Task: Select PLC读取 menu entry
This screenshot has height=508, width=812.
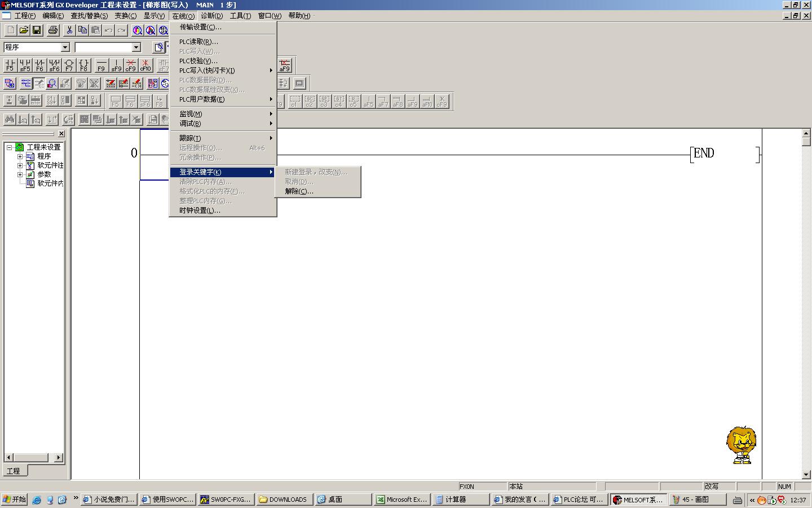Action: click(223, 42)
